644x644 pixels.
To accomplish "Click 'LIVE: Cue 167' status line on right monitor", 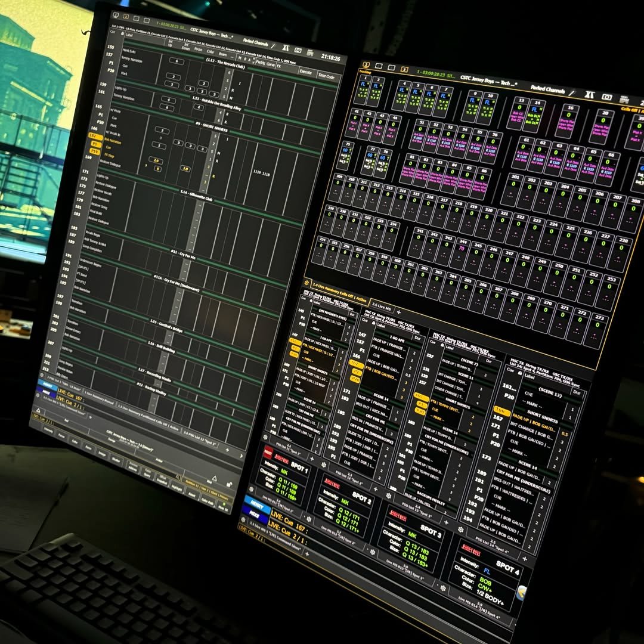I will (x=288, y=521).
